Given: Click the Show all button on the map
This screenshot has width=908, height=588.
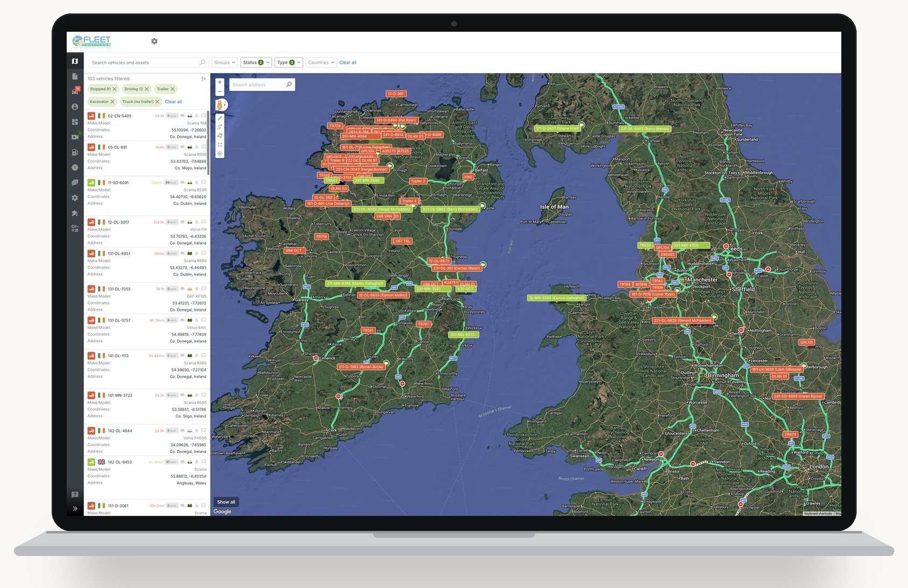Looking at the screenshot, I should point(226,502).
